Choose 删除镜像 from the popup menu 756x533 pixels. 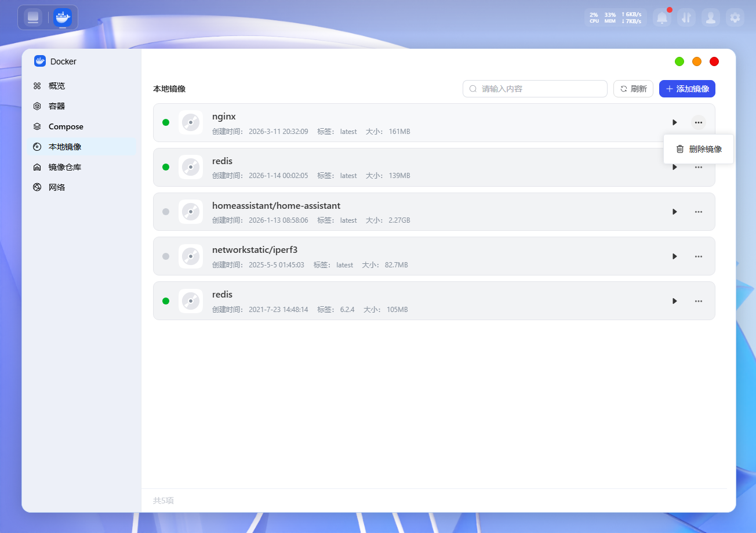click(x=699, y=149)
